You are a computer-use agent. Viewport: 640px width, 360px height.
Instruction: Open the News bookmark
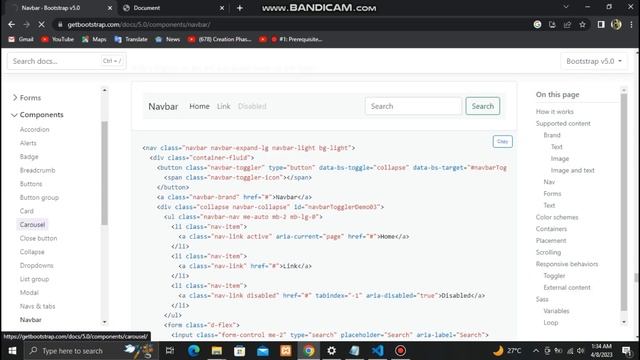pyautogui.click(x=167, y=39)
